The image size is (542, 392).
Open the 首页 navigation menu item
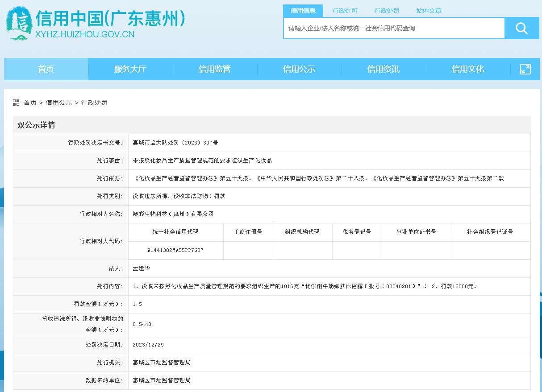[46, 69]
